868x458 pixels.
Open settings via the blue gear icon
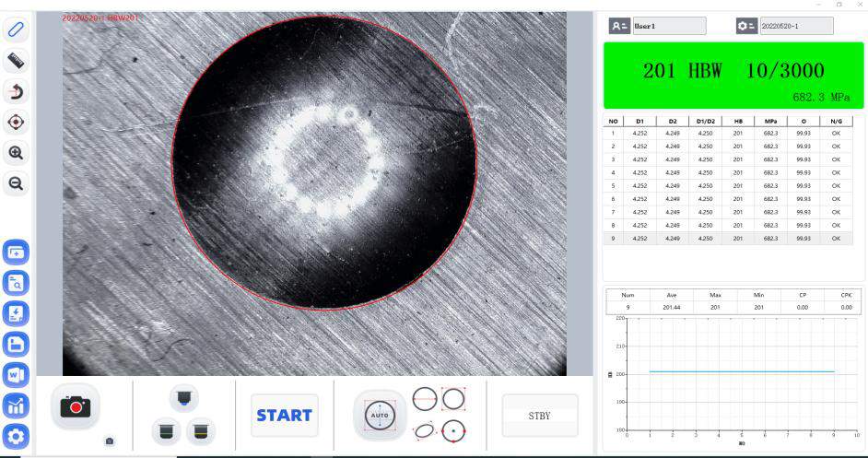click(18, 436)
